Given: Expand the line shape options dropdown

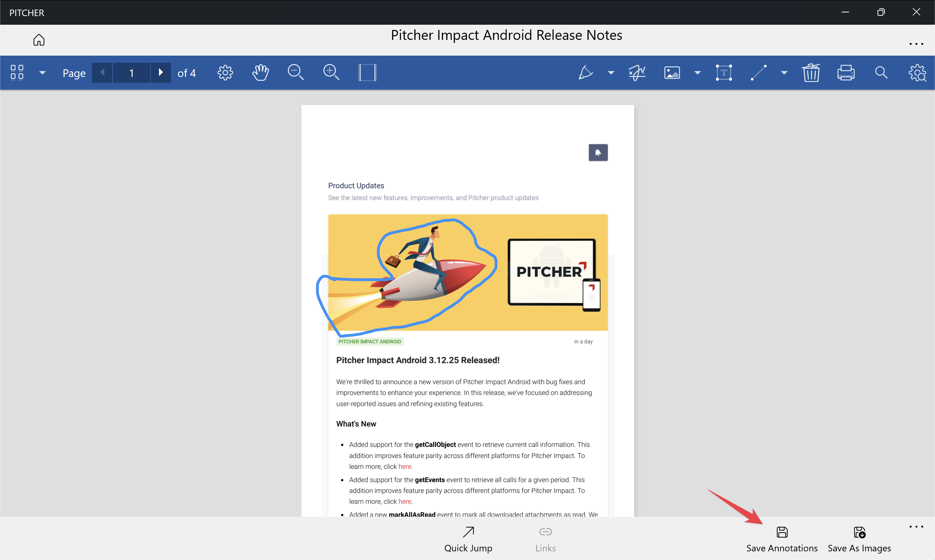Looking at the screenshot, I should tap(784, 72).
